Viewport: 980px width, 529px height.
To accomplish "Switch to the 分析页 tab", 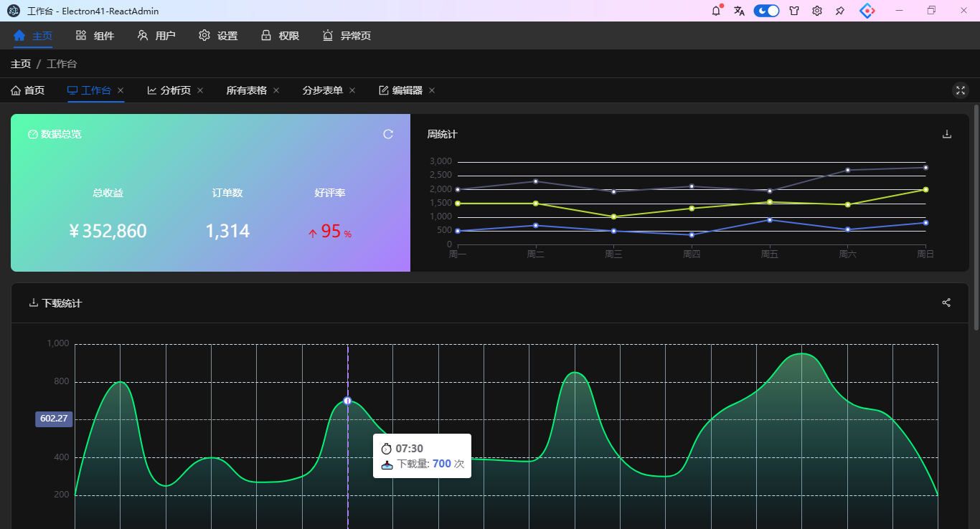I will click(x=169, y=90).
